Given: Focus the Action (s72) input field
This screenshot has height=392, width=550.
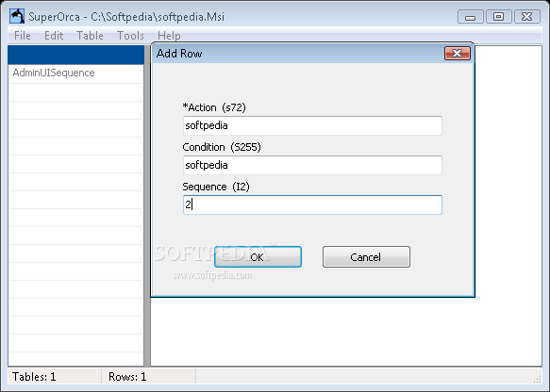Looking at the screenshot, I should pyautogui.click(x=312, y=125).
